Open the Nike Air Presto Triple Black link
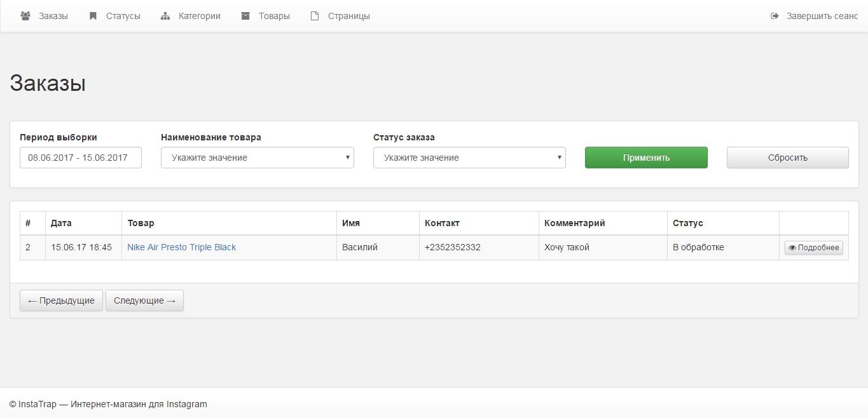868x418 pixels. 181,247
